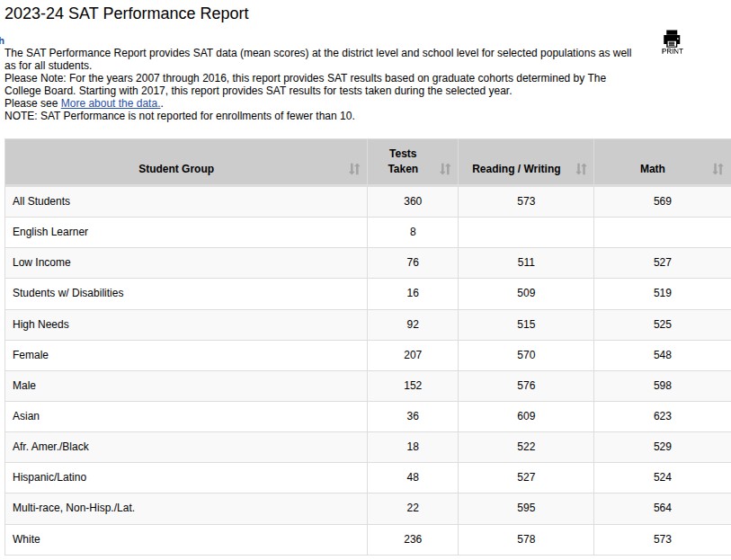Click the Multi-race, Non-Hisp./Lat. row label
Screen dimensions: 731x560
pos(74,508)
